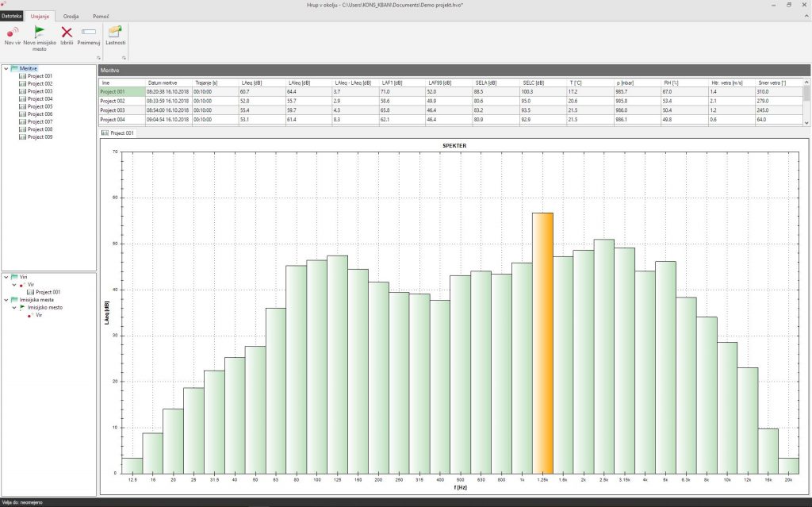The image size is (812, 507).
Task: Collapse the Imisijsko mesto child node
Action: coord(14,307)
